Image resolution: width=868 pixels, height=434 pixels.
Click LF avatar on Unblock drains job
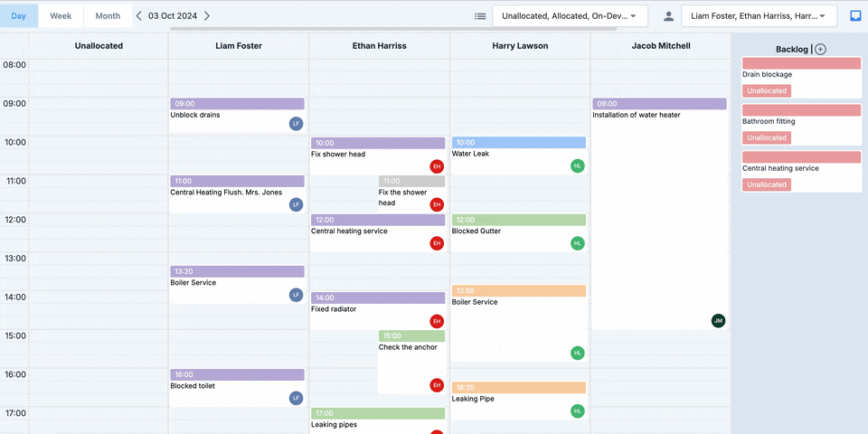click(297, 124)
